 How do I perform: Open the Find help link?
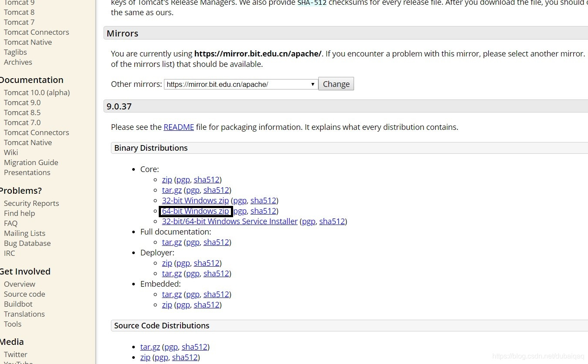tap(19, 213)
